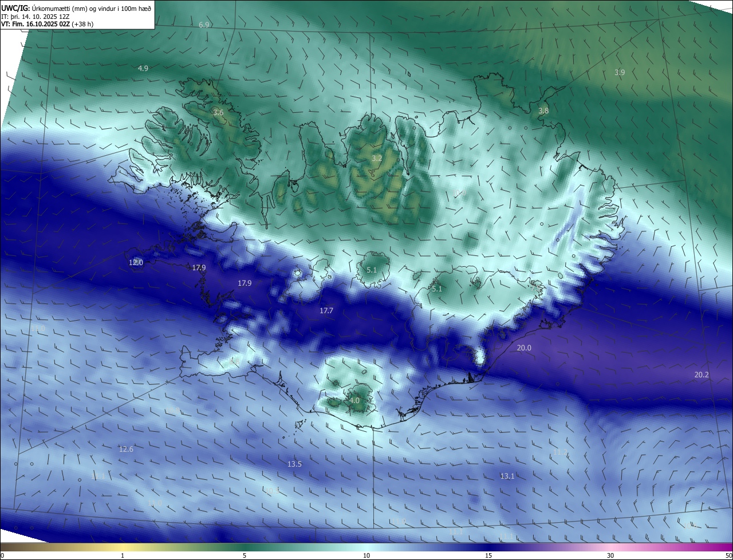Click the colorbar tick label 0
This screenshot has width=733, height=560.
click(x=2, y=555)
